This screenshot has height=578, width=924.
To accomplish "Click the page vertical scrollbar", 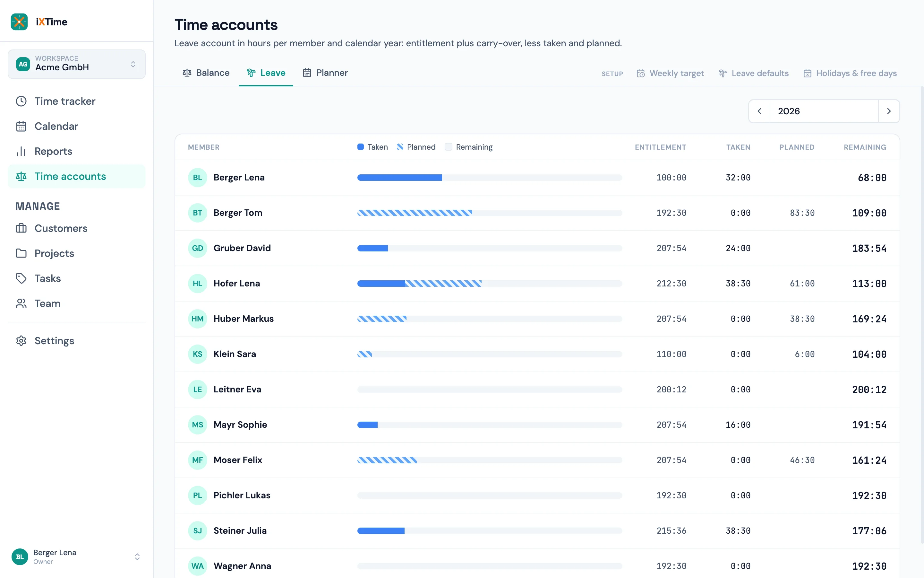I will click(x=922, y=316).
